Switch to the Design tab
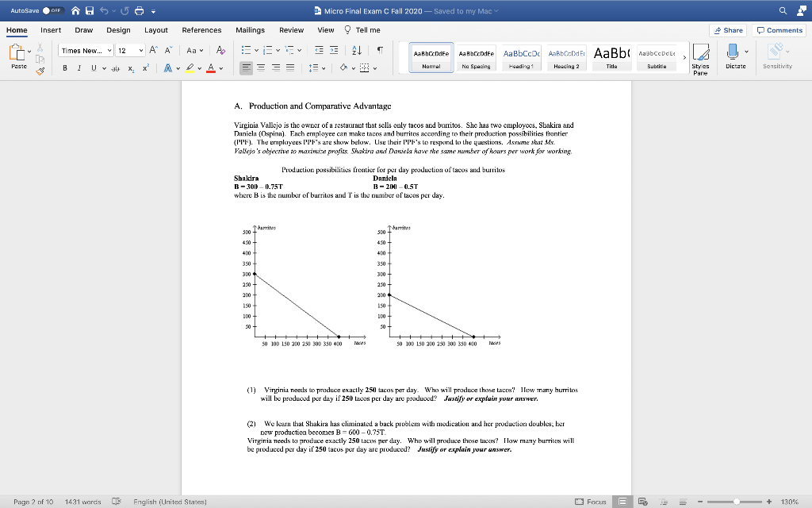The height and width of the screenshot is (508, 812). [118, 30]
